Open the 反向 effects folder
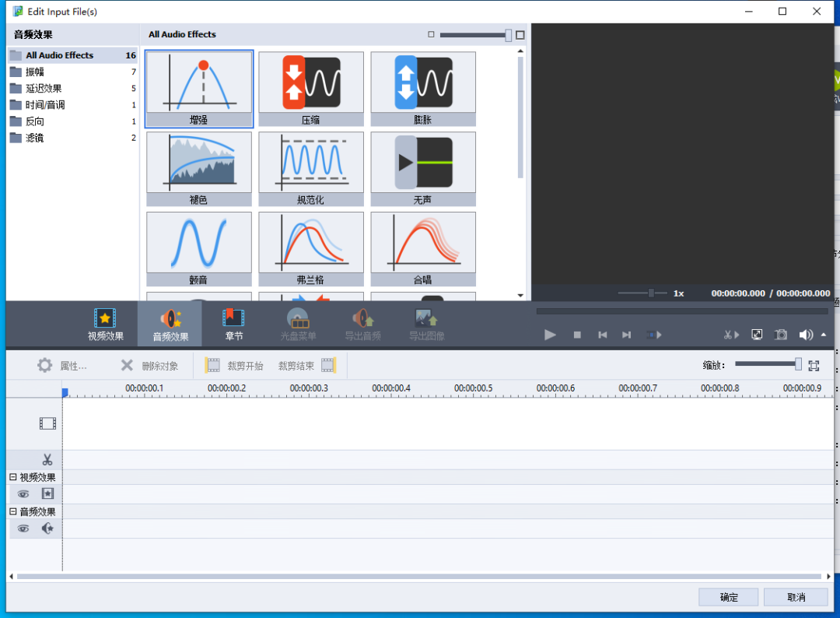The width and height of the screenshot is (840, 618). (x=73, y=121)
